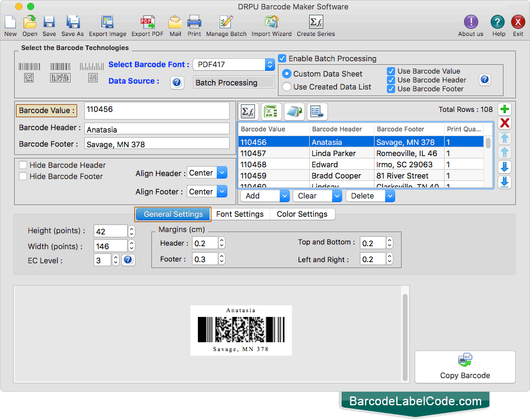The image size is (530, 420).
Task: Click the Barcode Header input field
Action: [157, 129]
